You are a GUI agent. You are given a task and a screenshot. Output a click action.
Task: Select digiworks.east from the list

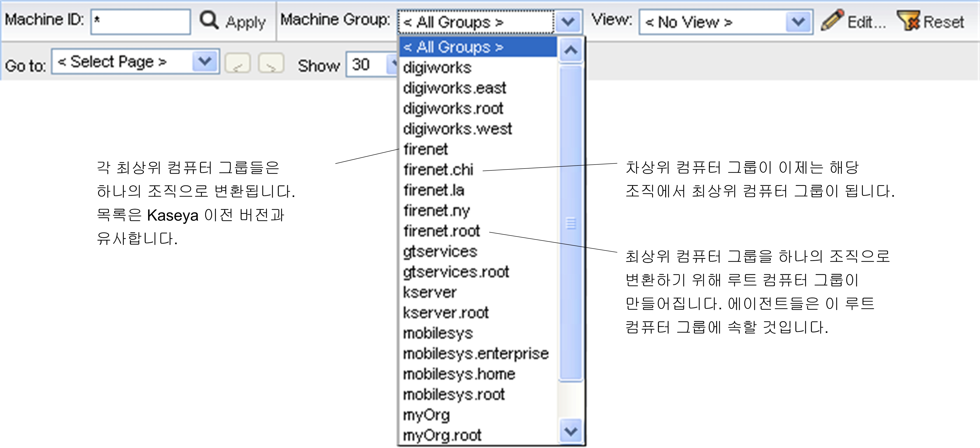pos(478,88)
